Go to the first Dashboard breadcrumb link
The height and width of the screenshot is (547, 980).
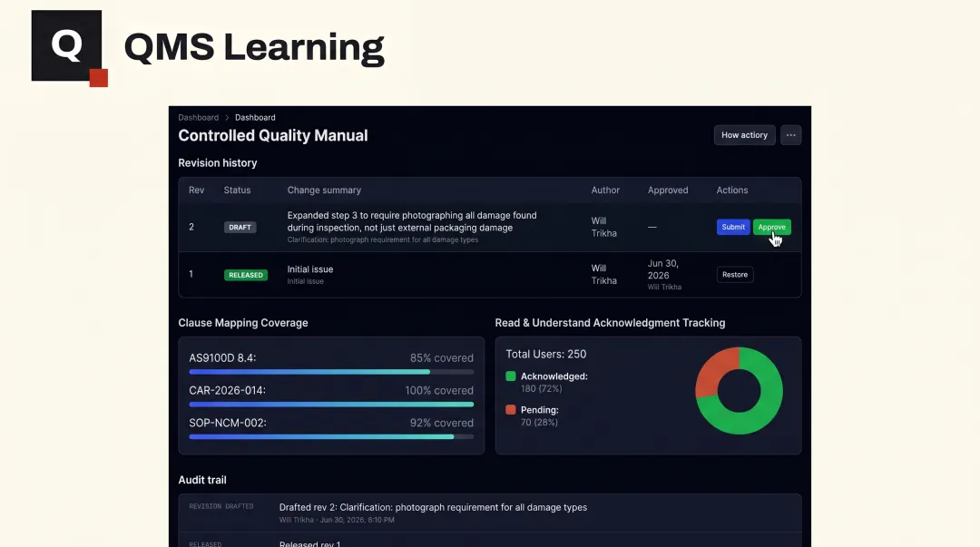(x=198, y=118)
